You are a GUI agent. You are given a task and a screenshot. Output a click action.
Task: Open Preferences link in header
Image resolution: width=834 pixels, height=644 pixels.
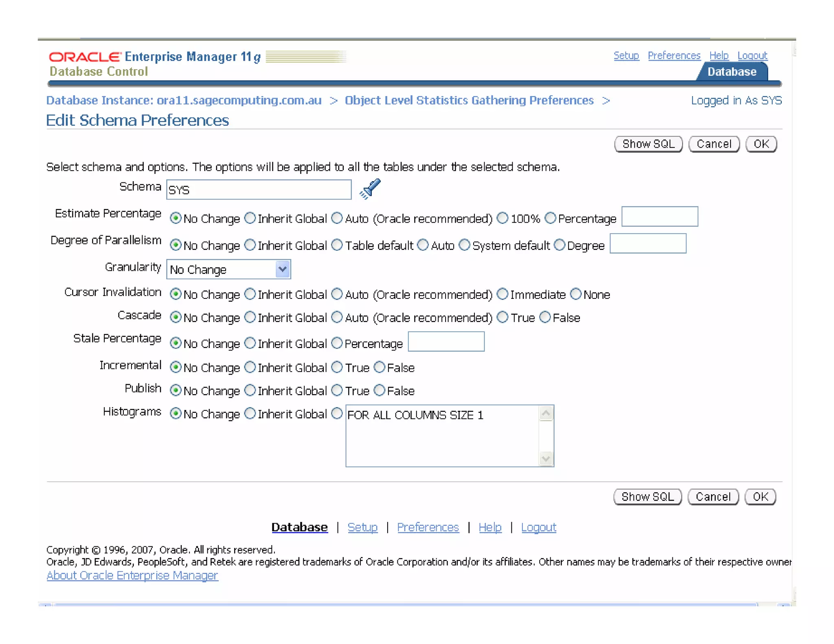674,55
